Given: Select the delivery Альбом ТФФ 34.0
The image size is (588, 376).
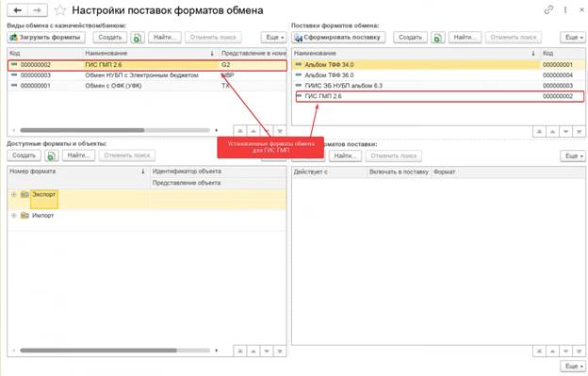Looking at the screenshot, I should pos(438,65).
